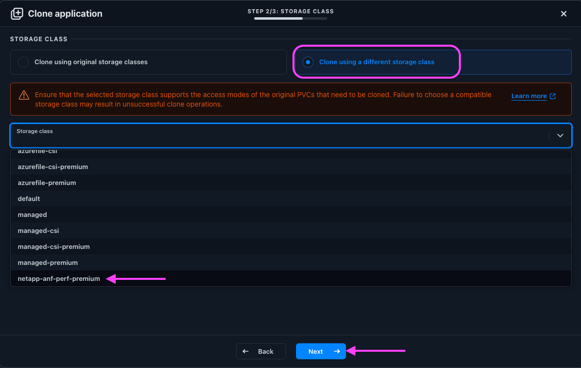Close the Clone application dialog
This screenshot has width=581, height=368.
(563, 14)
